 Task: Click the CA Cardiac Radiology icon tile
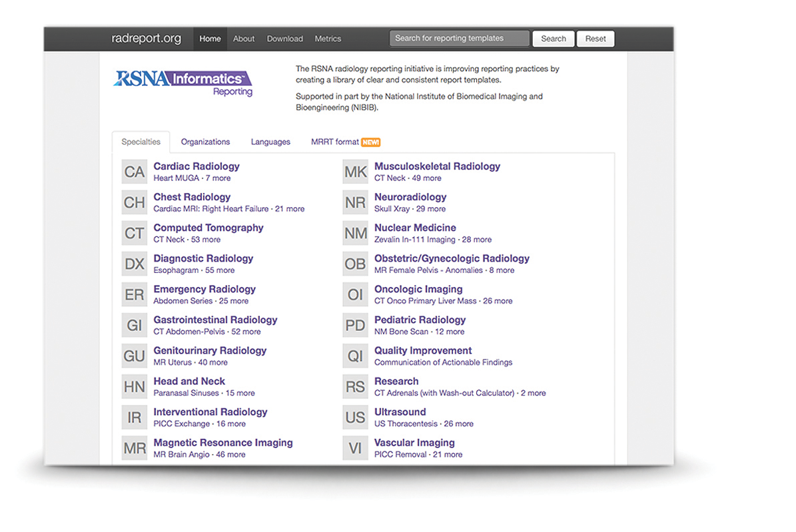point(134,172)
